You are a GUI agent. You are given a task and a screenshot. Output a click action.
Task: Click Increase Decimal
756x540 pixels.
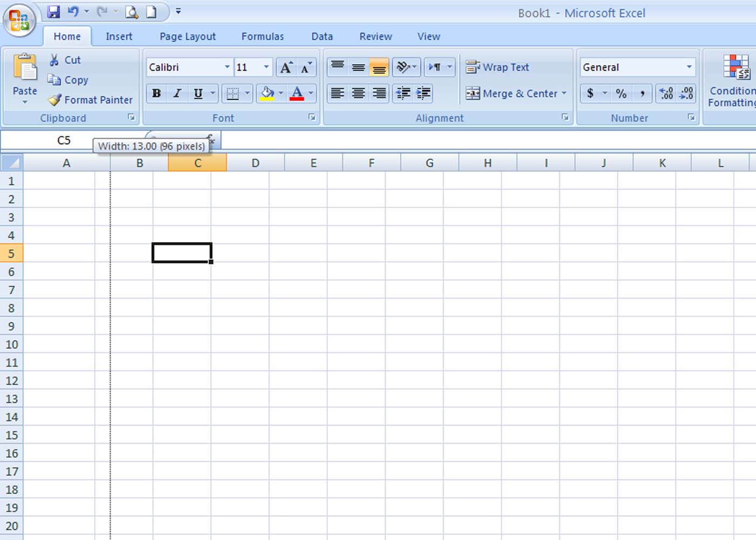click(x=665, y=93)
